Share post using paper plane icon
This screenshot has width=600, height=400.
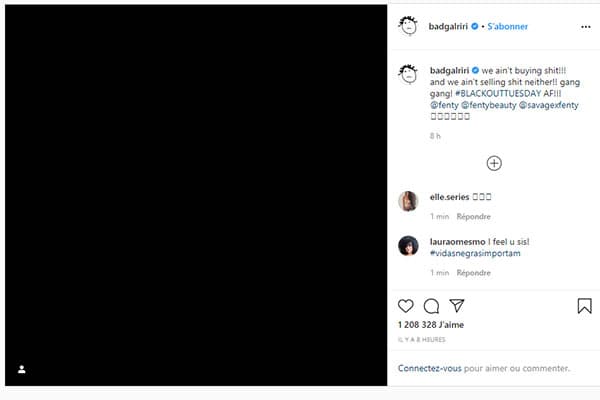pos(457,305)
